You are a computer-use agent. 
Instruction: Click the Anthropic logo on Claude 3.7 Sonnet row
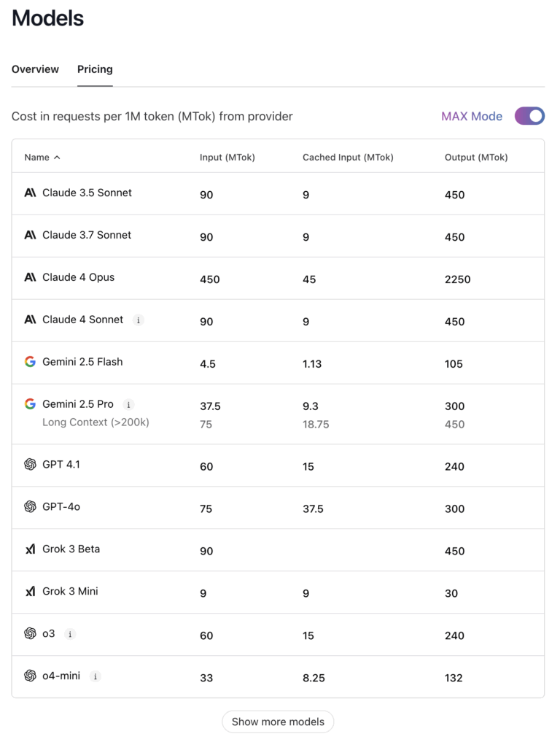tap(30, 235)
